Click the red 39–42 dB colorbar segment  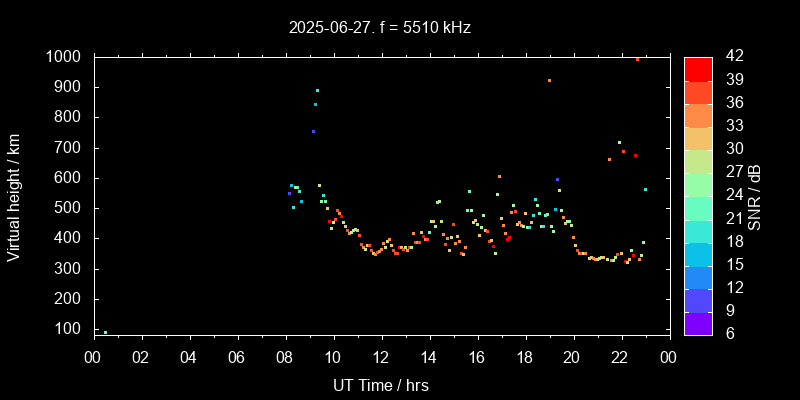pos(698,68)
